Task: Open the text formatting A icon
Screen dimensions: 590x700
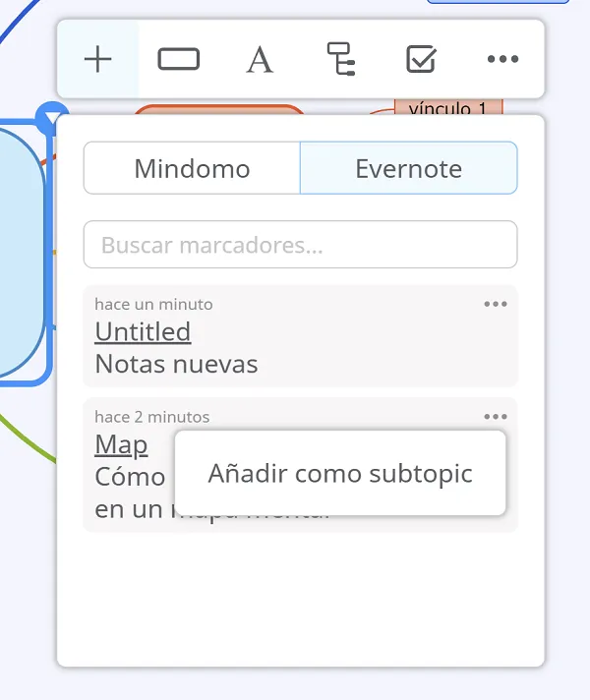Action: click(x=260, y=59)
